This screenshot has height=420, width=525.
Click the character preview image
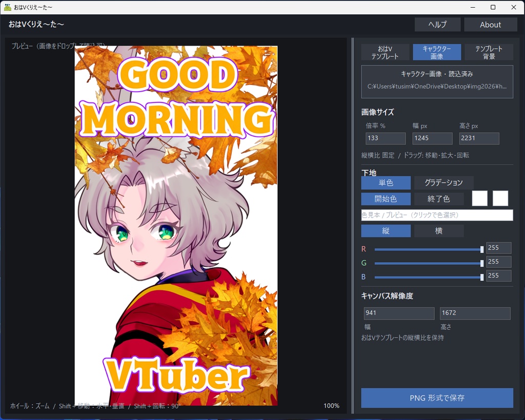pyautogui.click(x=176, y=226)
